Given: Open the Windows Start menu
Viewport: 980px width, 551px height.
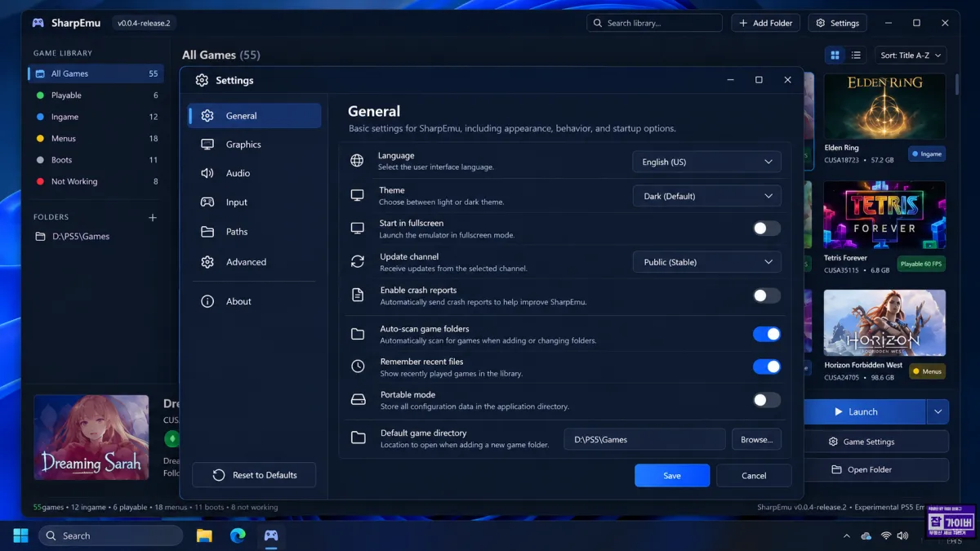Looking at the screenshot, I should pos(20,535).
